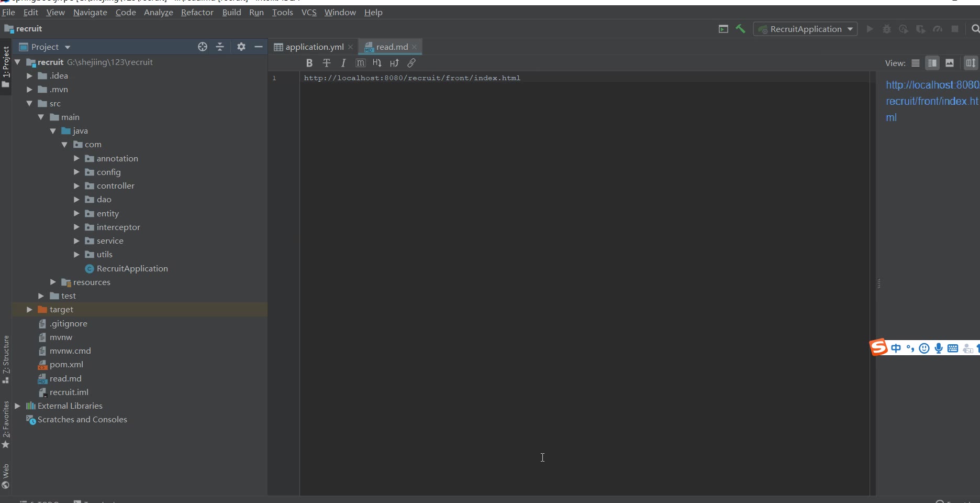Image resolution: width=980 pixels, height=503 pixels.
Task: Expand the .mvn folder
Action: coord(29,90)
